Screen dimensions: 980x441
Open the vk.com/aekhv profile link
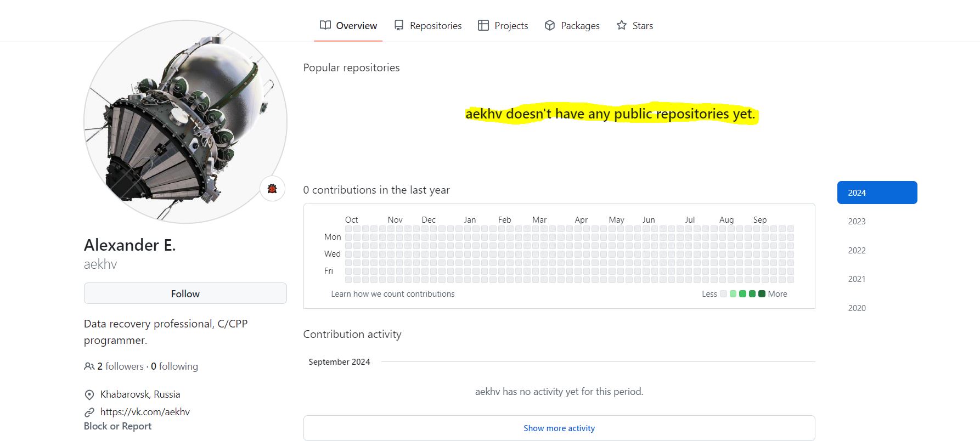145,412
